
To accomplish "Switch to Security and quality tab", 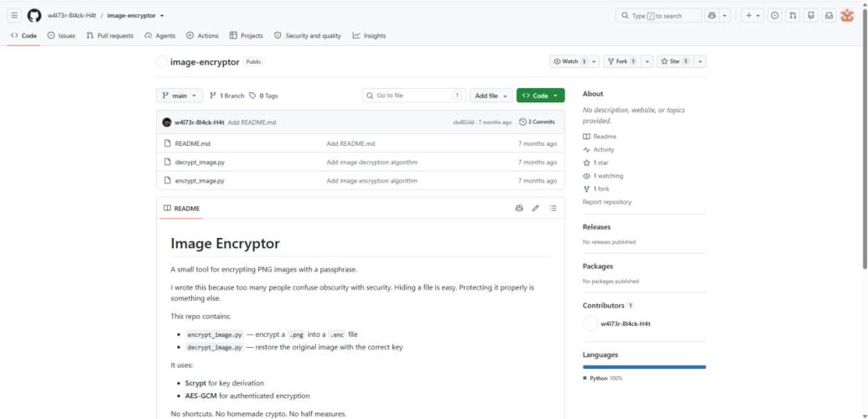I will tap(308, 35).
